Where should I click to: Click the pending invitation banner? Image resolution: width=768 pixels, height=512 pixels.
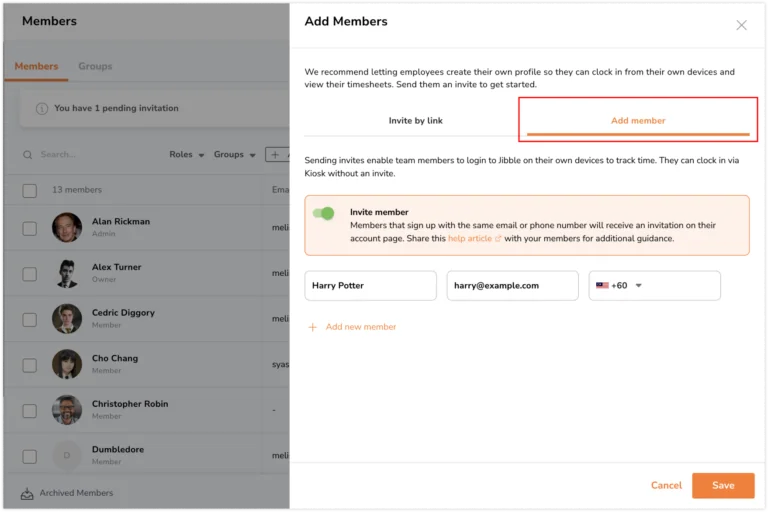click(x=154, y=108)
